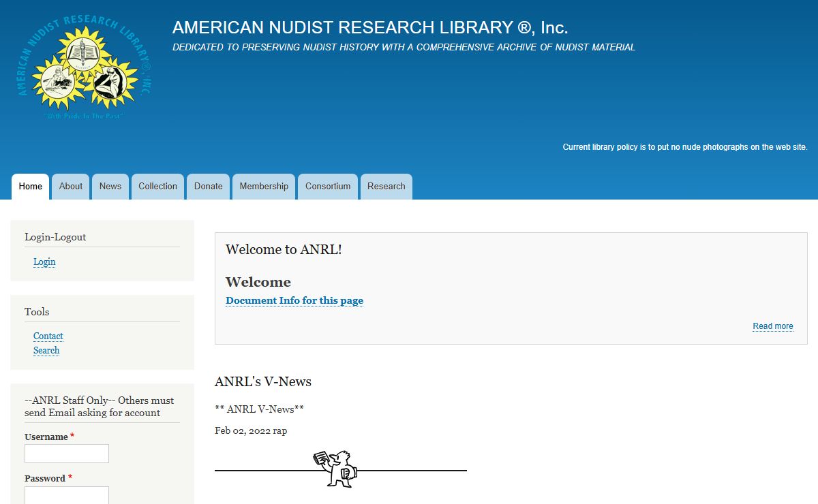Open the Home tab
The image size is (818, 504).
point(30,187)
